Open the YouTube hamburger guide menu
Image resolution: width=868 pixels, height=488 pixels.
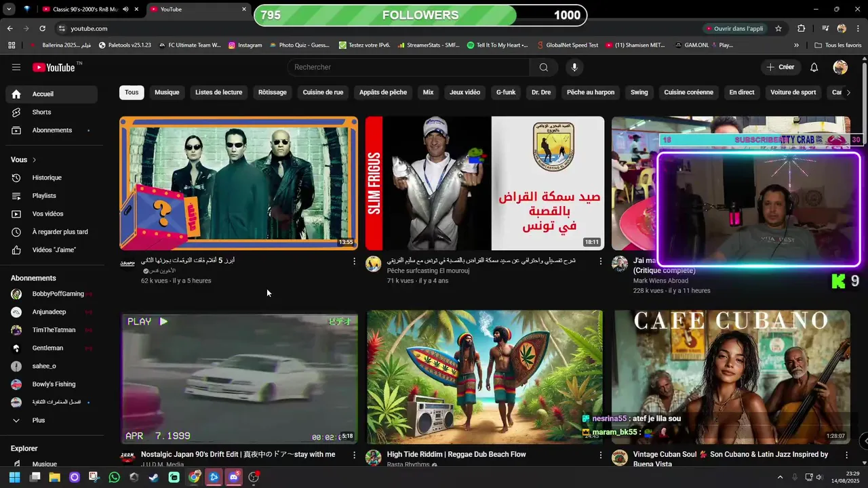point(16,67)
